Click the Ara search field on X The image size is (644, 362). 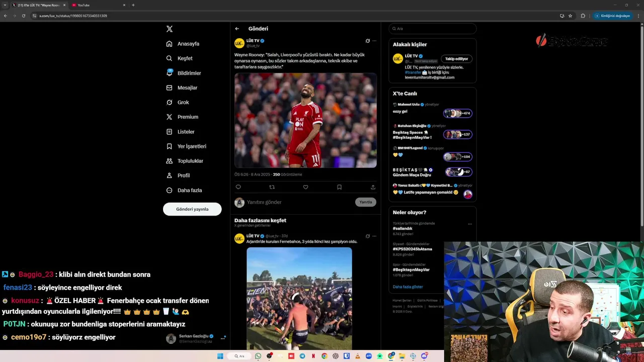click(x=433, y=29)
